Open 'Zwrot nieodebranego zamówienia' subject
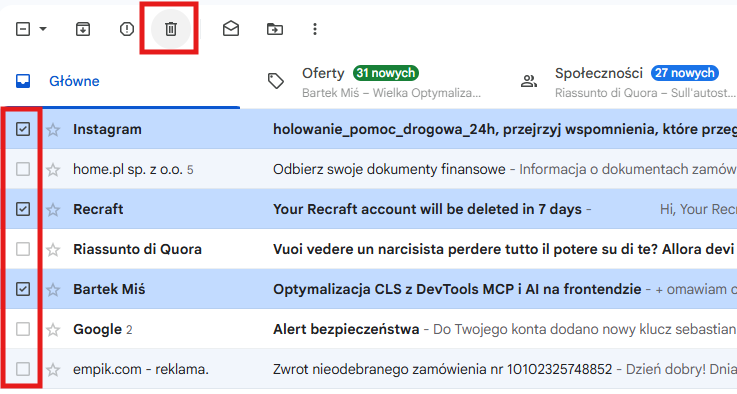The width and height of the screenshot is (737, 394). tap(443, 369)
